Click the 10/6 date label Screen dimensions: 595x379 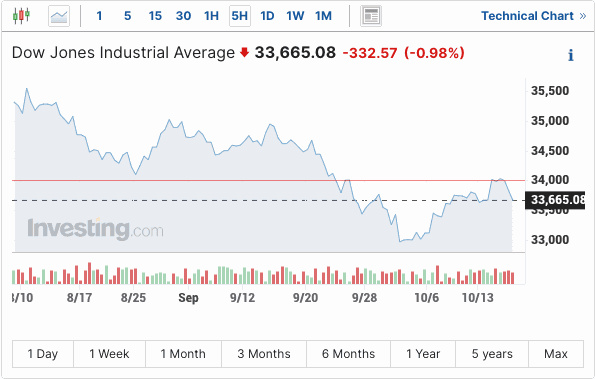[427, 298]
